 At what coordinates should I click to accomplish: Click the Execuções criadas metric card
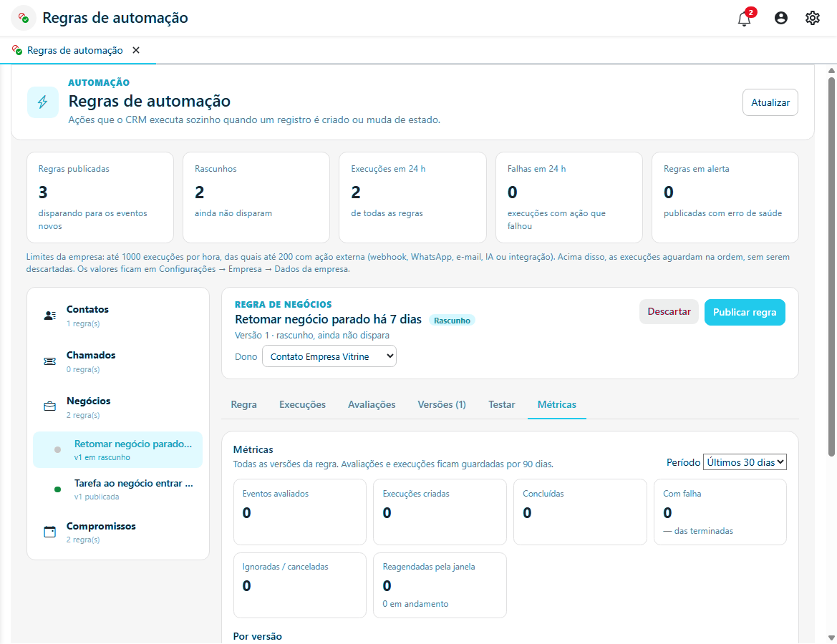pyautogui.click(x=440, y=512)
